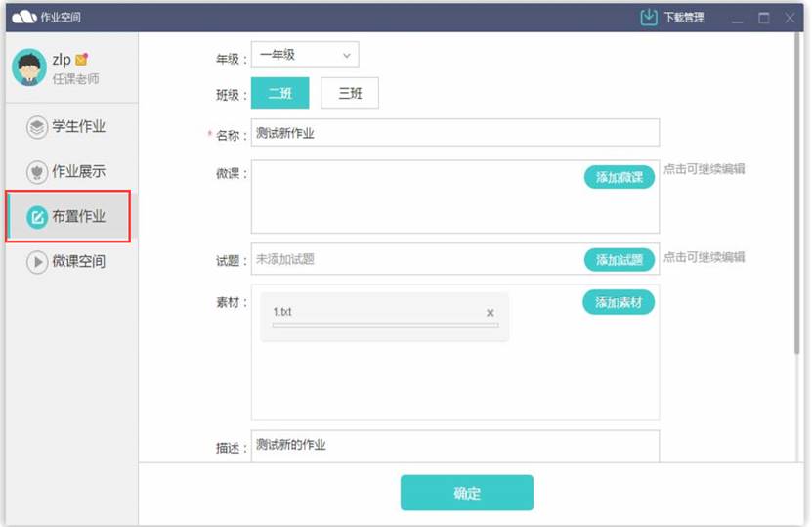Close the 作业空间 window
The height and width of the screenshot is (527, 812).
tap(790, 19)
